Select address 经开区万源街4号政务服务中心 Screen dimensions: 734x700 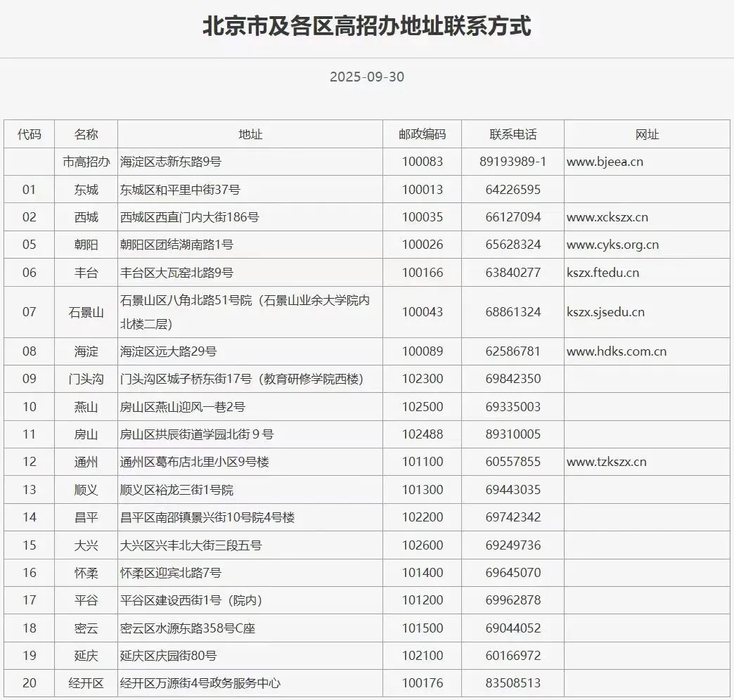(200, 683)
